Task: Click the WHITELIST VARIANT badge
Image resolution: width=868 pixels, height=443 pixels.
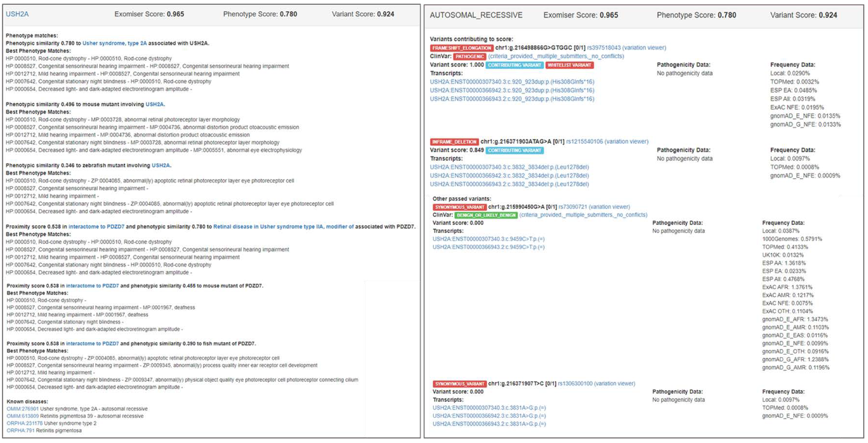Action: pyautogui.click(x=569, y=65)
